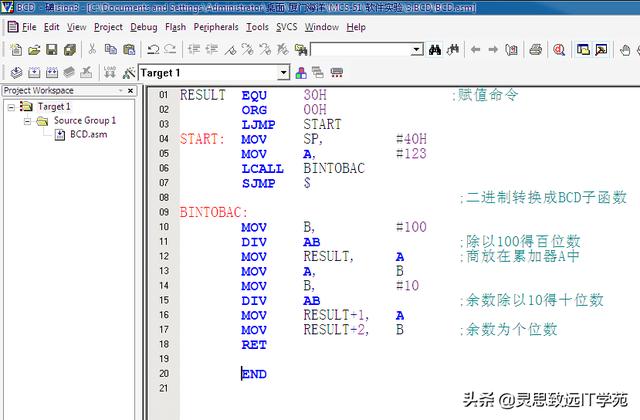Select BCD.asm in the project tree
The width and height of the screenshot is (640, 420).
(x=89, y=134)
